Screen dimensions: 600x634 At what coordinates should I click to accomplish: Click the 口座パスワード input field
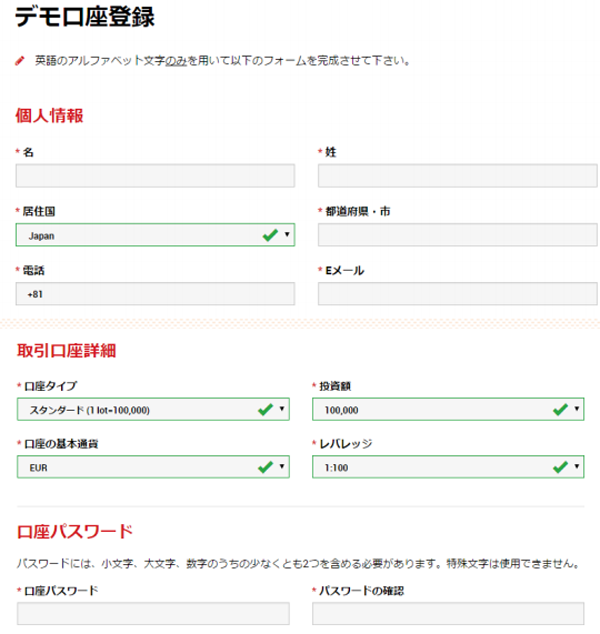(x=155, y=613)
